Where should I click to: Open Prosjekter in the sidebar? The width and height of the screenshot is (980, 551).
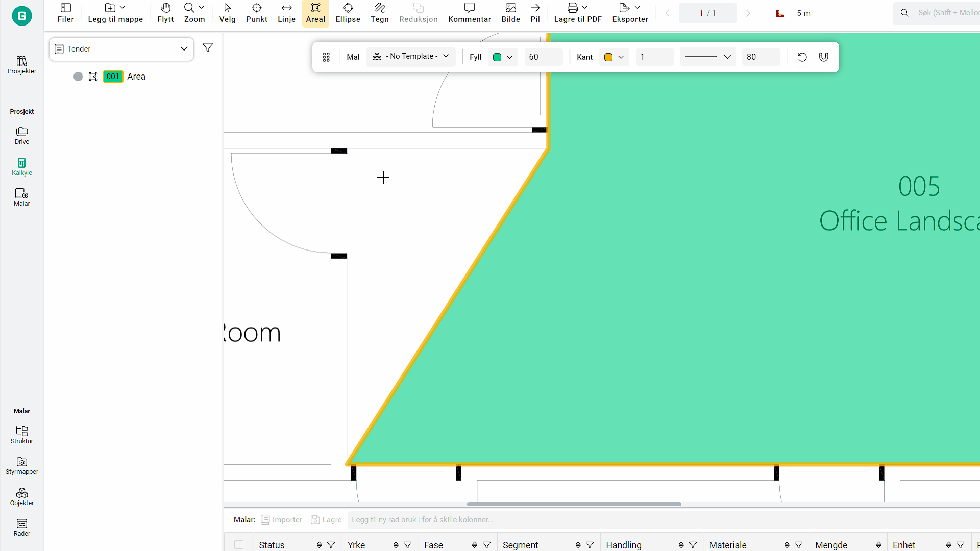(x=21, y=65)
